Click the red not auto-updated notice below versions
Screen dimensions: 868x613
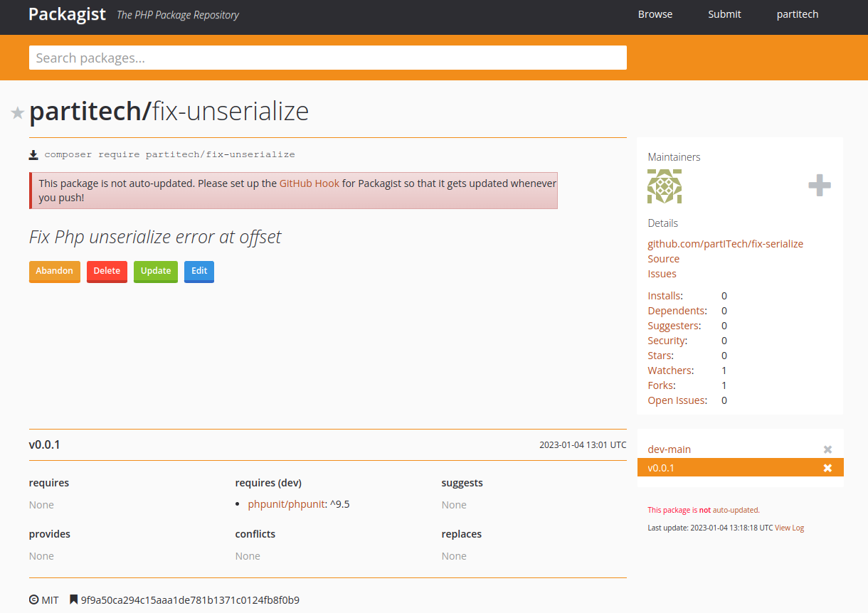[x=704, y=510]
